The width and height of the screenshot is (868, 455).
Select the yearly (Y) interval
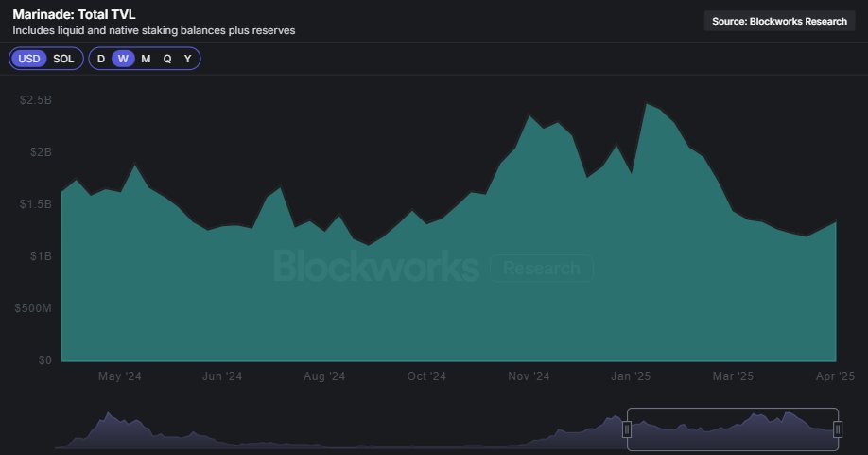pos(188,59)
